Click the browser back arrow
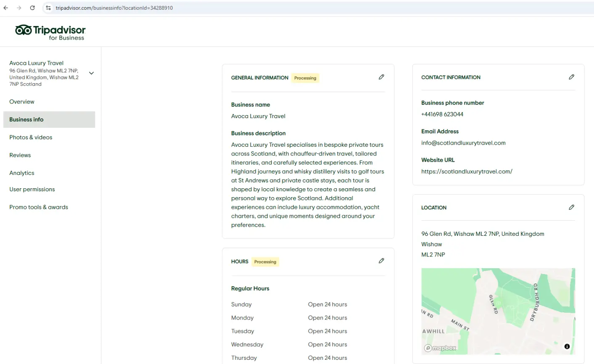Image resolution: width=594 pixels, height=364 pixels. pyautogui.click(x=6, y=8)
